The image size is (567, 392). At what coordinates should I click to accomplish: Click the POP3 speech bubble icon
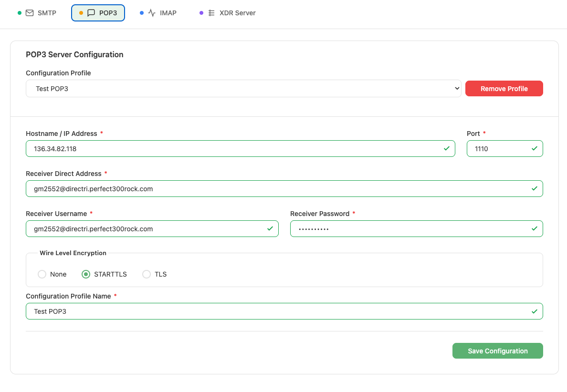pos(91,13)
